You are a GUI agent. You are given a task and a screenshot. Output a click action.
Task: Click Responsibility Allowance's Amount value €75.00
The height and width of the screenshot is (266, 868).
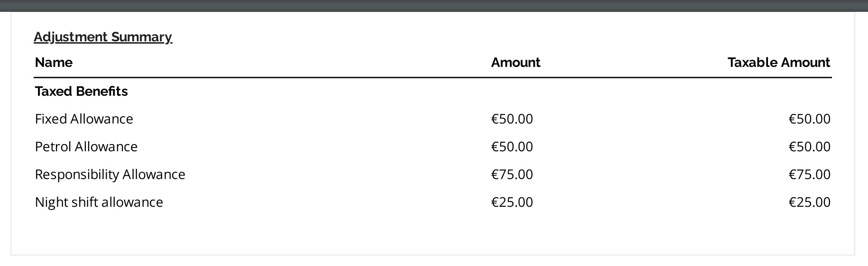[x=512, y=174]
